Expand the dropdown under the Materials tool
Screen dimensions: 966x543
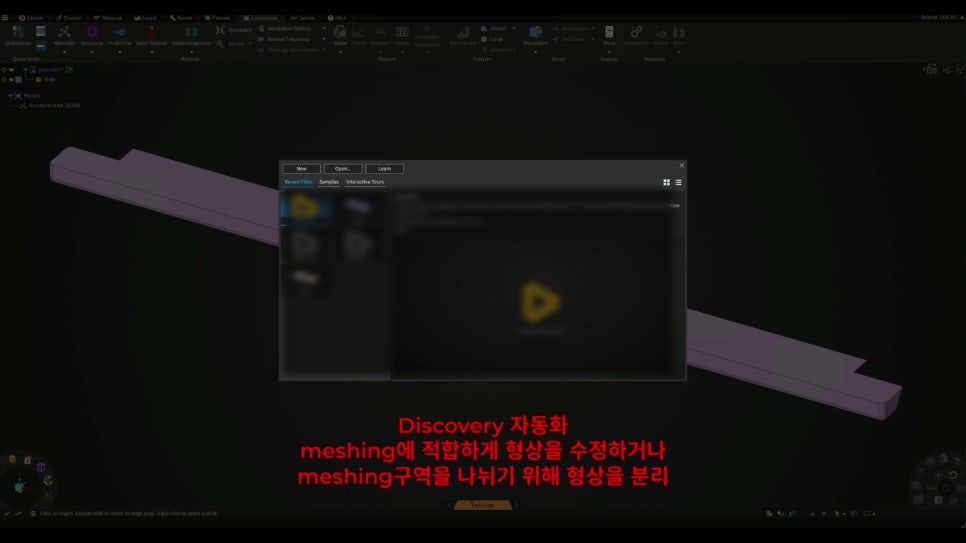[x=64, y=52]
